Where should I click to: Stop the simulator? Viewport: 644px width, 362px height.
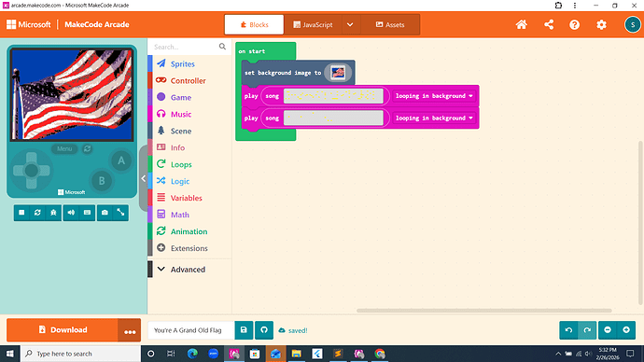[21, 213]
